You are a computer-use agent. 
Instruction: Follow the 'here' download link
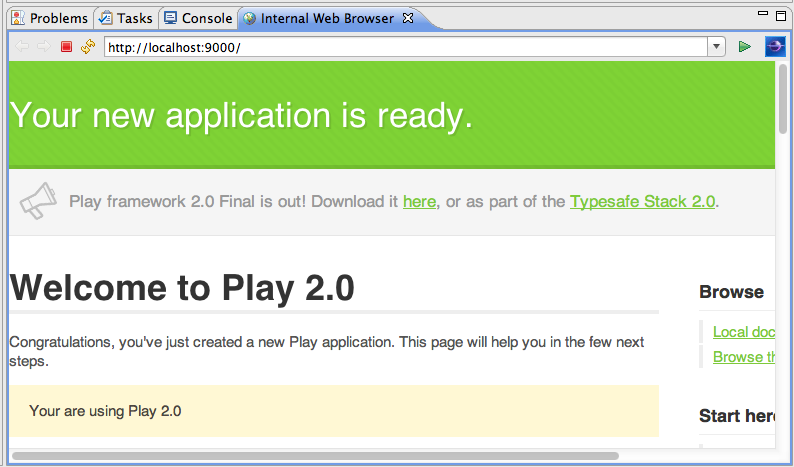[x=419, y=202]
